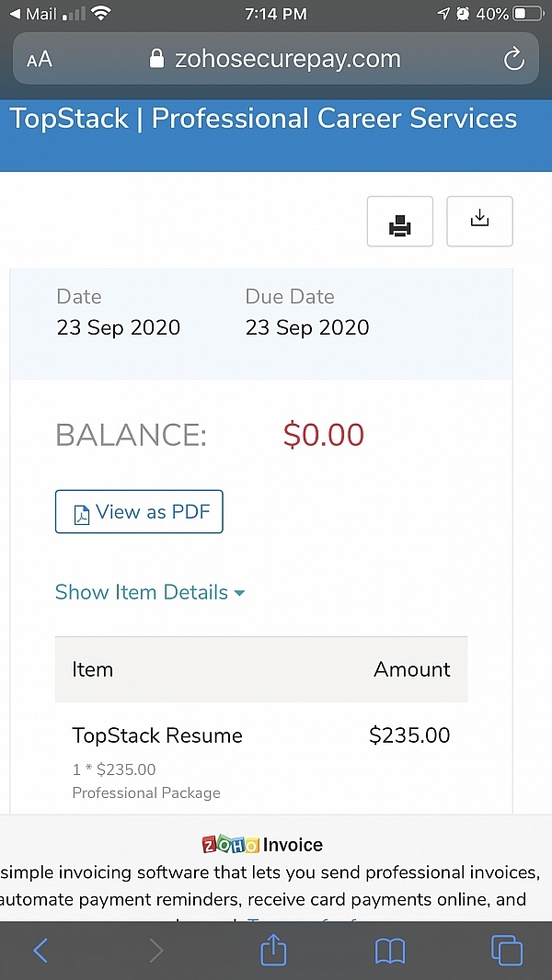This screenshot has width=552, height=980.
Task: Tap the download invoice icon
Action: [x=479, y=222]
